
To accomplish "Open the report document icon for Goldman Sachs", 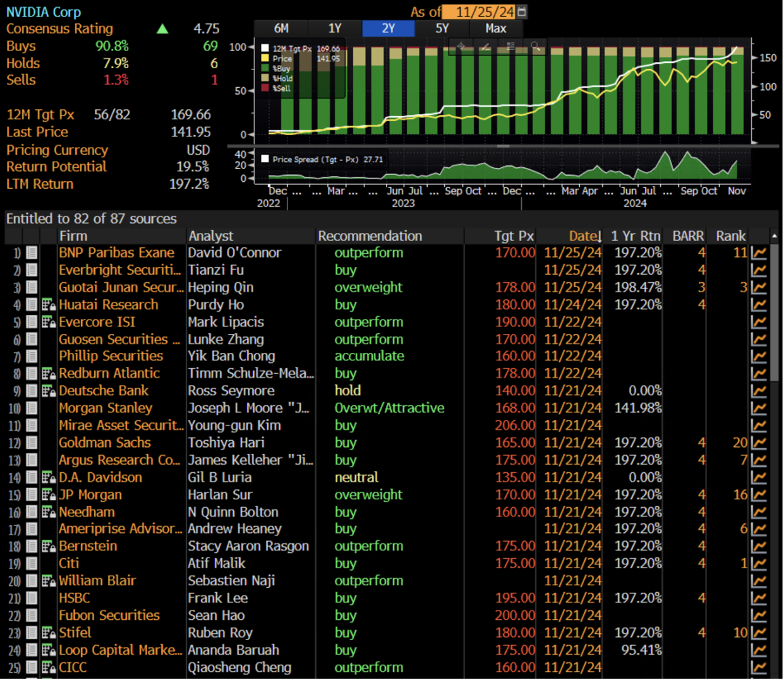I will (32, 443).
